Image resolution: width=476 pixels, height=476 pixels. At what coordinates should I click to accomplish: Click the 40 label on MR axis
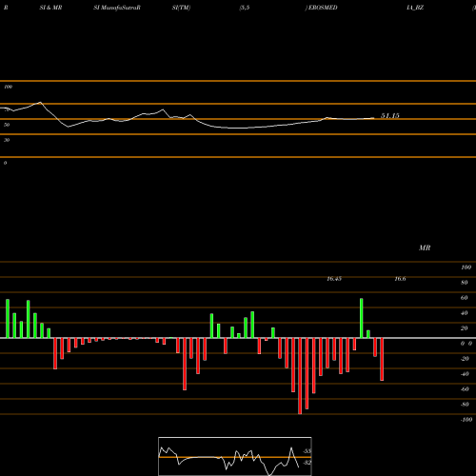coord(465,313)
